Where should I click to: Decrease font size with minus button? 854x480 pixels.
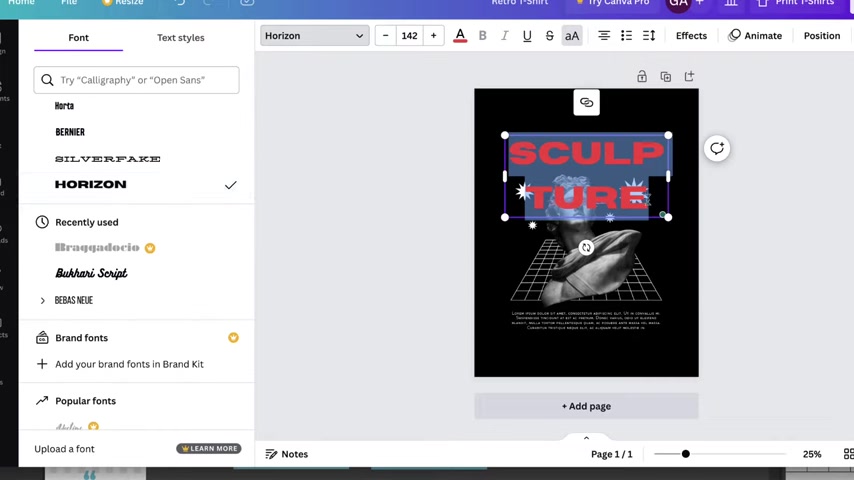[386, 36]
